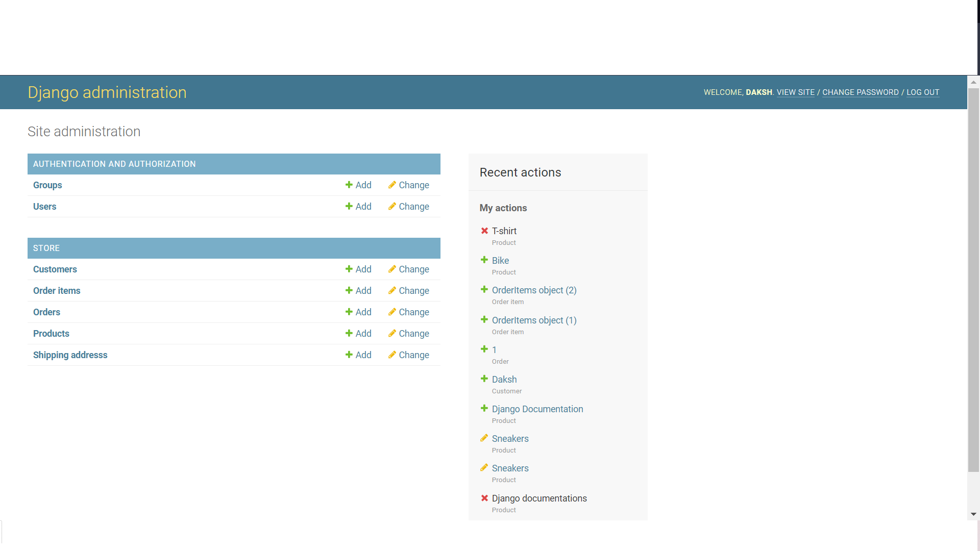The image size is (980, 551).
Task: Click the scrollbar down arrow
Action: [974, 514]
